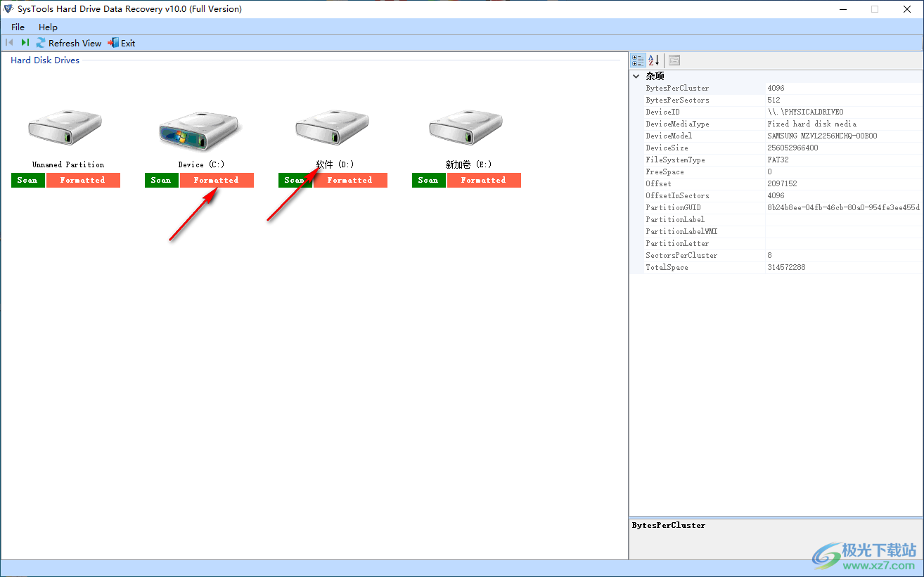Select the 软件 (D:) drive icon

coord(333,128)
